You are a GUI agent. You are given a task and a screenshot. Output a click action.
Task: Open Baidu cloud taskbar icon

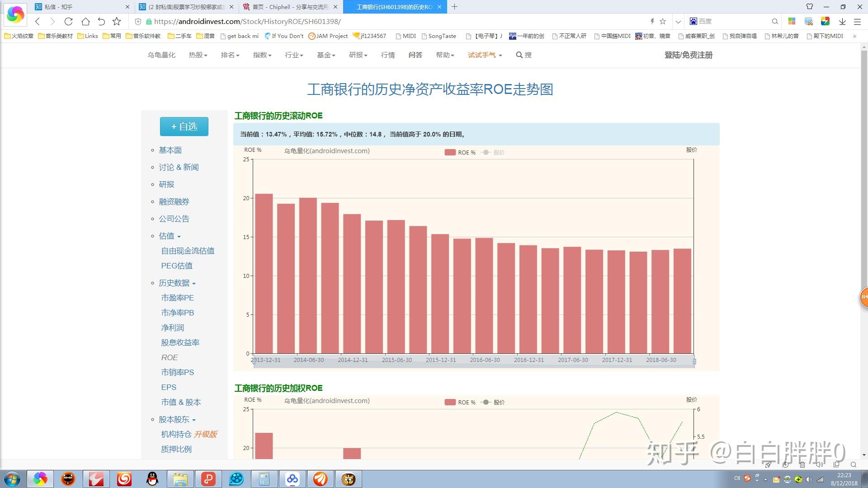[292, 479]
